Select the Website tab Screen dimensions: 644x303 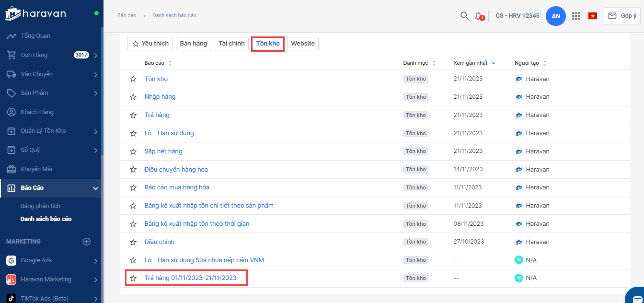tap(303, 44)
